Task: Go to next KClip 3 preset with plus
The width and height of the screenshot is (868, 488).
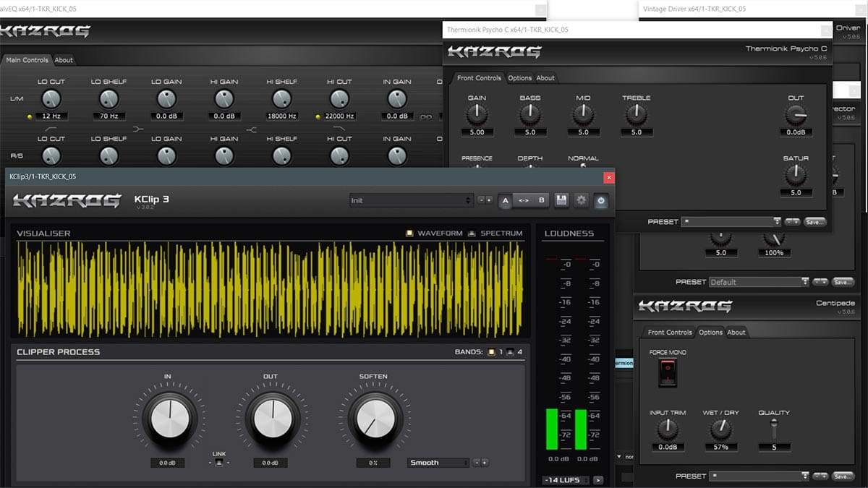Action: [x=489, y=200]
